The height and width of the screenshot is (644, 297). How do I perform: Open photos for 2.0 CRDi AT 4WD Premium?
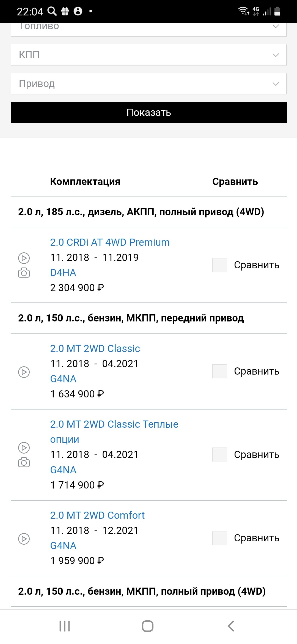[x=24, y=273]
